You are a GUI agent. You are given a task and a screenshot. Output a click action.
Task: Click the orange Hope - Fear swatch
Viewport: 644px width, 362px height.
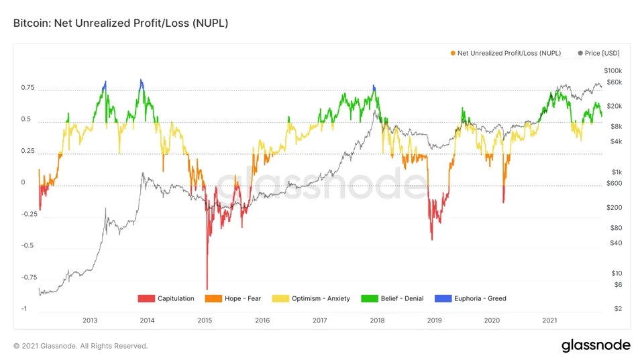click(213, 299)
